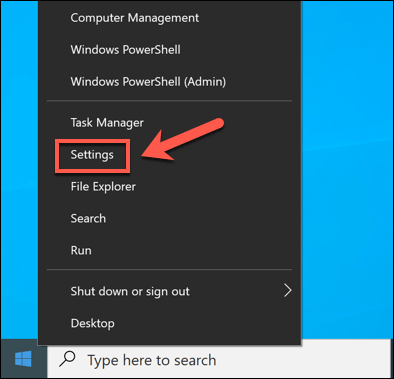Choose Desktop from the menu
The height and width of the screenshot is (379, 394).
click(169, 323)
